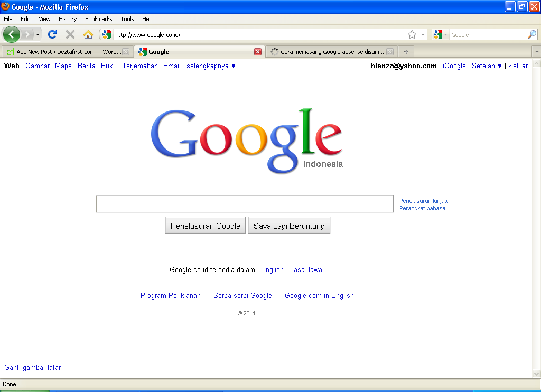Focus the Google toolbar search box
Viewport: 541px width, 392px height.
click(488, 34)
